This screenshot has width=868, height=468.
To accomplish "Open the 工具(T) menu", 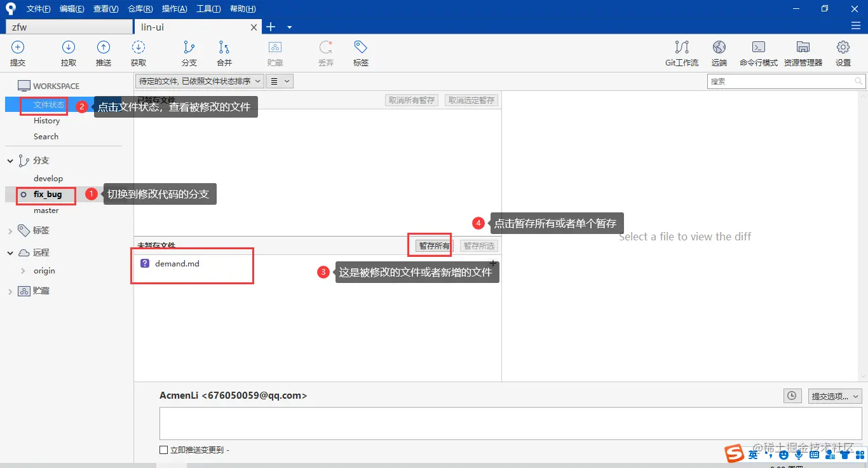I will pos(208,9).
